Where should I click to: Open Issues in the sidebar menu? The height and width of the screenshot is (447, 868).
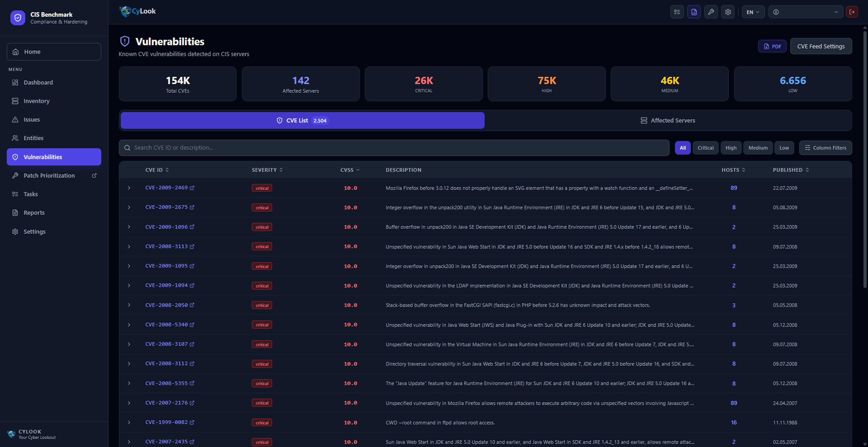[54, 120]
